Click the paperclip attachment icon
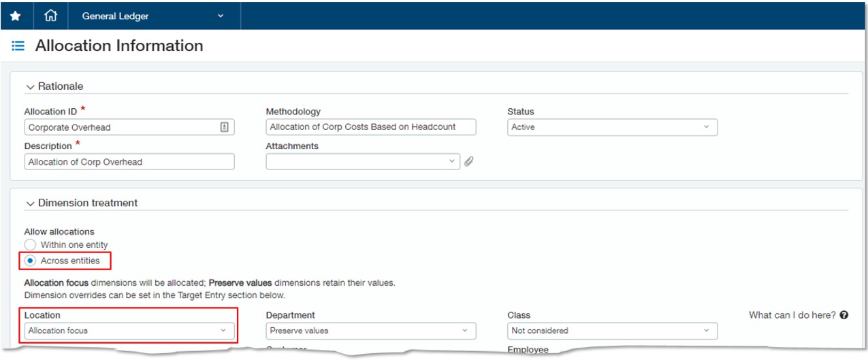Image resolution: width=868 pixels, height=360 pixels. click(468, 161)
